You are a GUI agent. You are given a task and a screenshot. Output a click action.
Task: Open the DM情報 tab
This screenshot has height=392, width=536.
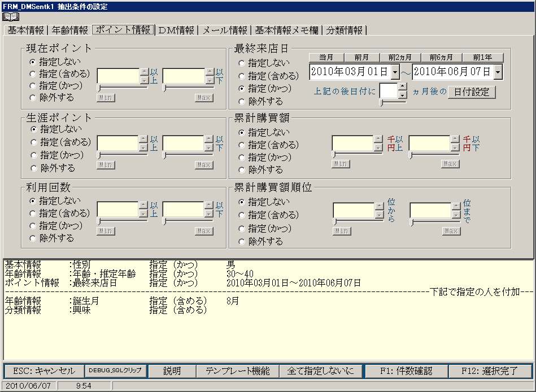pos(176,30)
